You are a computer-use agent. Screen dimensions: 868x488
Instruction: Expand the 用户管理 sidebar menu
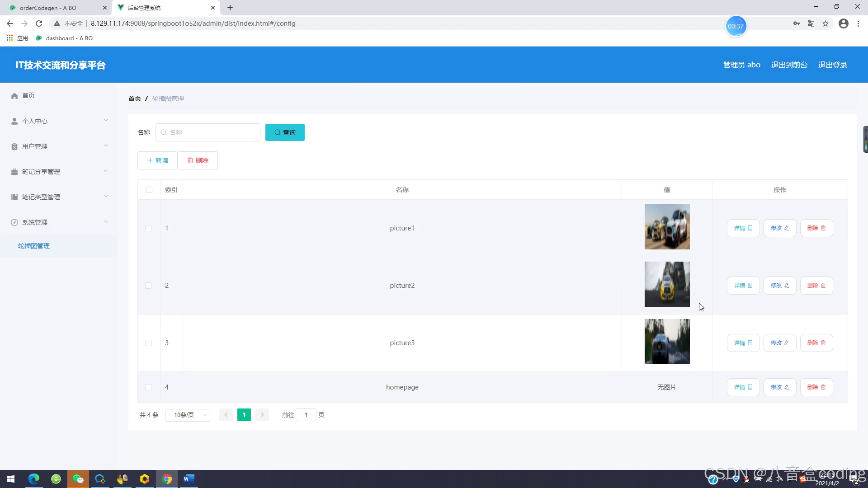point(59,146)
